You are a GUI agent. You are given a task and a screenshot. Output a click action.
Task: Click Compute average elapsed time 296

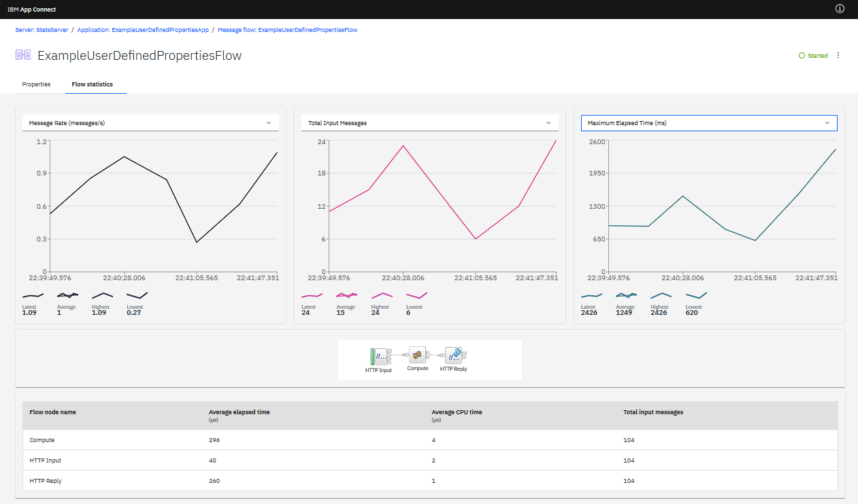tap(214, 440)
